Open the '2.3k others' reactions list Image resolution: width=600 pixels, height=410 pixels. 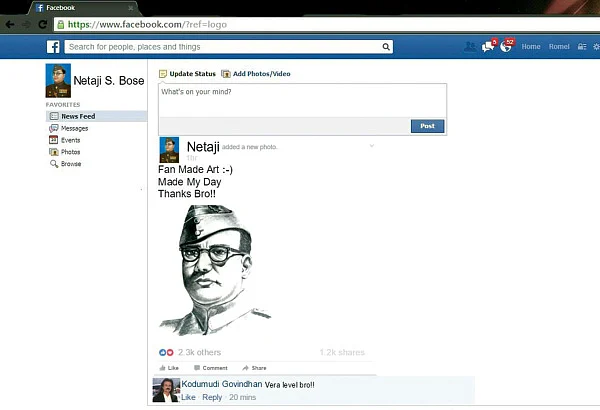(x=199, y=352)
